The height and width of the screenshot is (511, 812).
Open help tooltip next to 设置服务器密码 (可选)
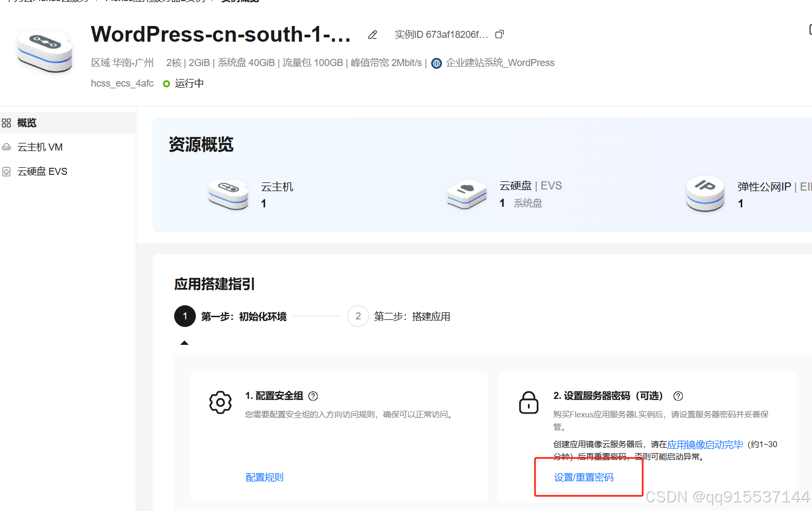point(678,396)
